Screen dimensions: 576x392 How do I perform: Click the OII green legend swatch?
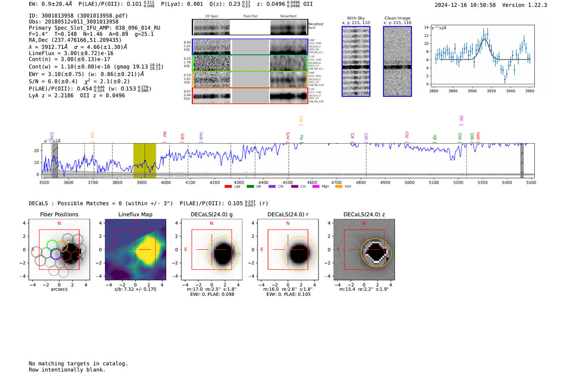(x=250, y=187)
